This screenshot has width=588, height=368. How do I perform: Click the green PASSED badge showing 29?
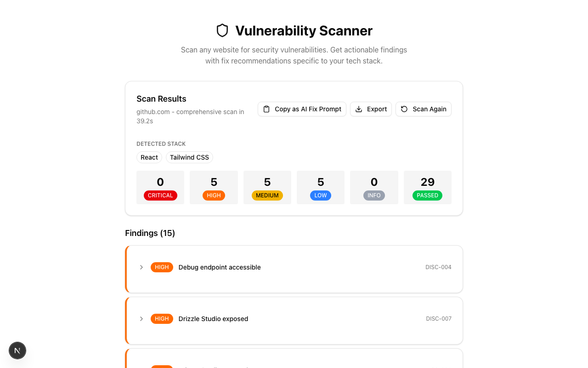point(428,195)
